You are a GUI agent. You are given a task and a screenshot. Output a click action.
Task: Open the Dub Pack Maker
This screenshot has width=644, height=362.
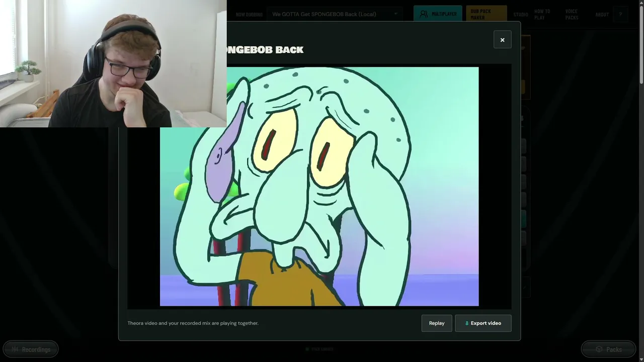tap(486, 14)
